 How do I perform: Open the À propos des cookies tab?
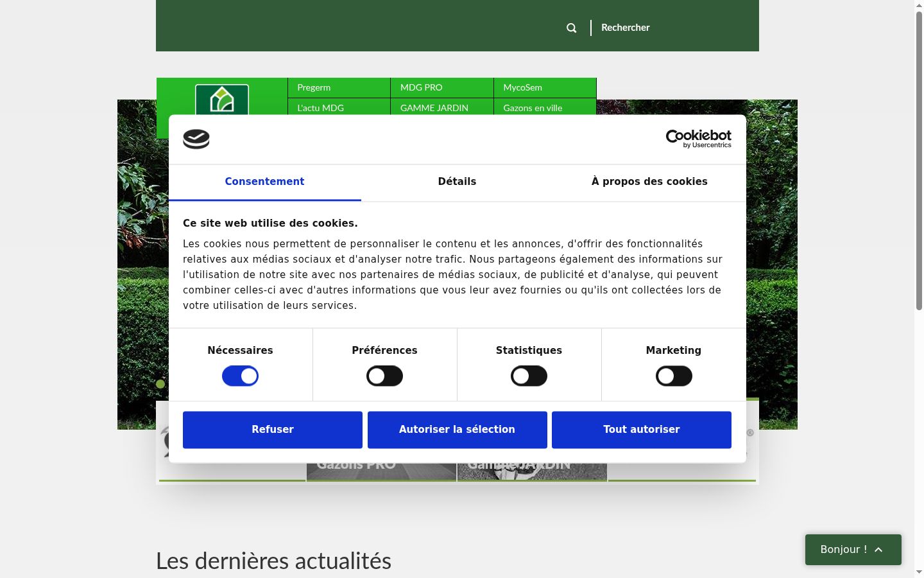[649, 182]
